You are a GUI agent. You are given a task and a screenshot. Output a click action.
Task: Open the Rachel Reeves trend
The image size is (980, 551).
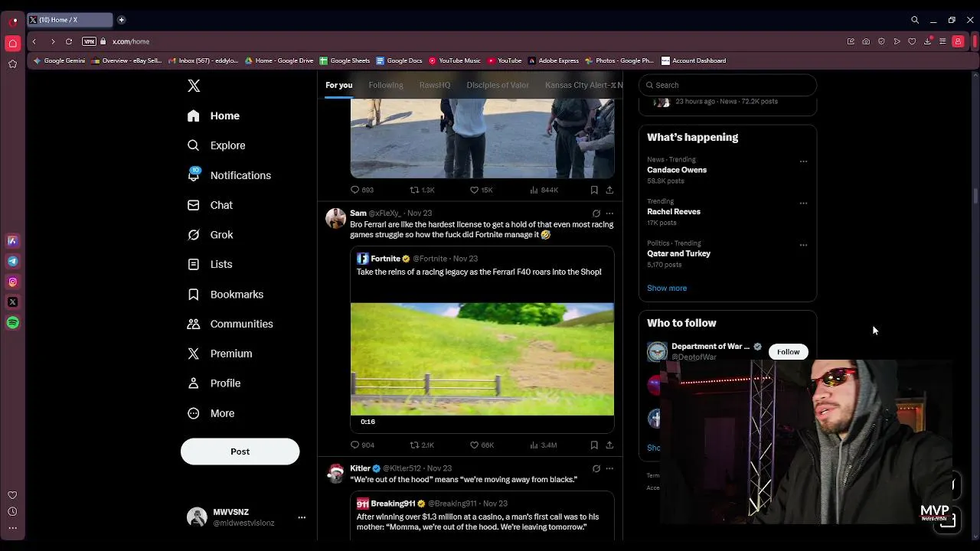(674, 212)
